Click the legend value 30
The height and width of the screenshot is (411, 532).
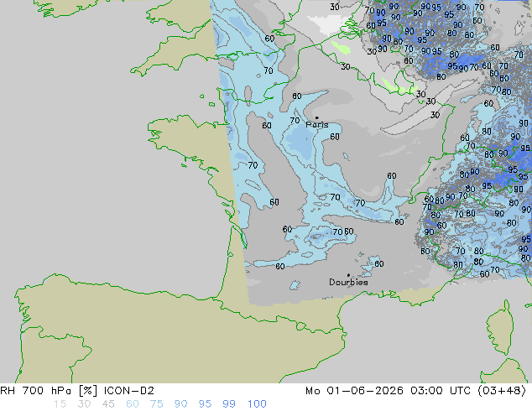84,404
